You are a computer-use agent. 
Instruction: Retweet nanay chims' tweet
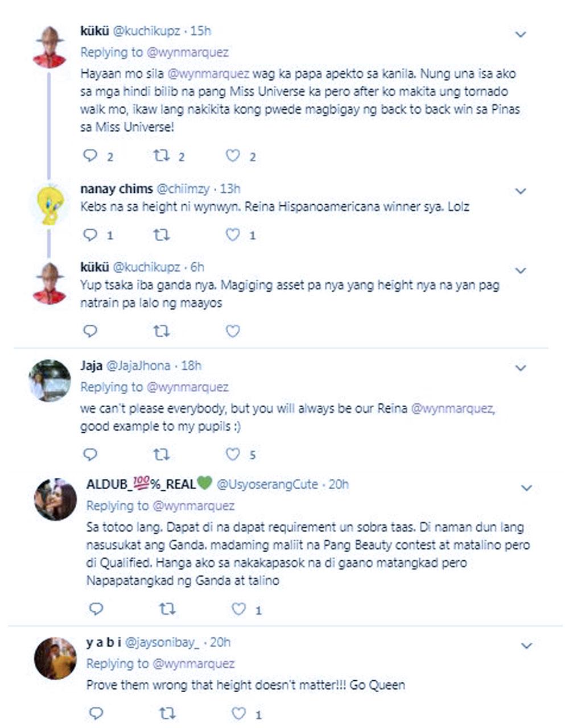point(162,234)
